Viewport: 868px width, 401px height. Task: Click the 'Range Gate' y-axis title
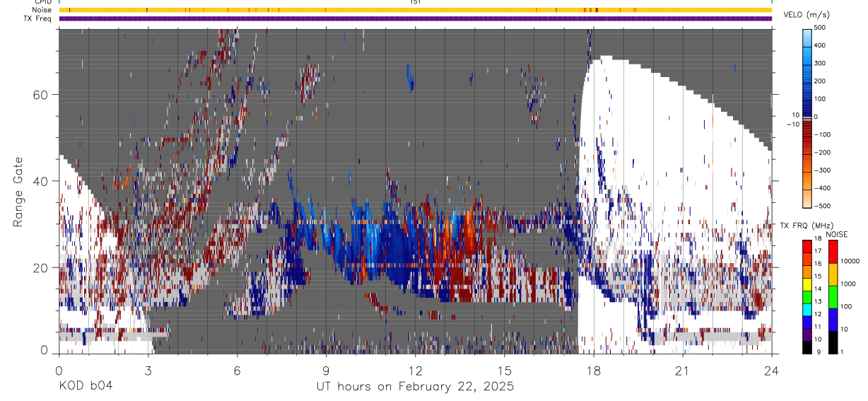pyautogui.click(x=19, y=192)
